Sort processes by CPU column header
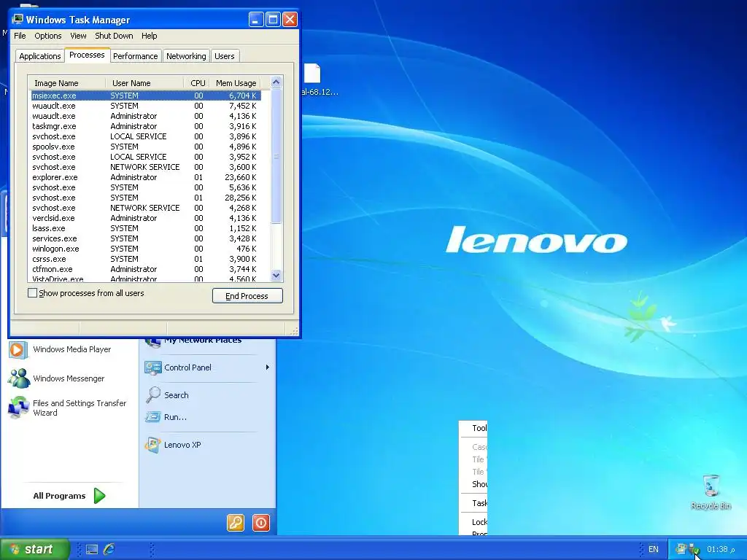This screenshot has height=560, width=747. click(196, 83)
